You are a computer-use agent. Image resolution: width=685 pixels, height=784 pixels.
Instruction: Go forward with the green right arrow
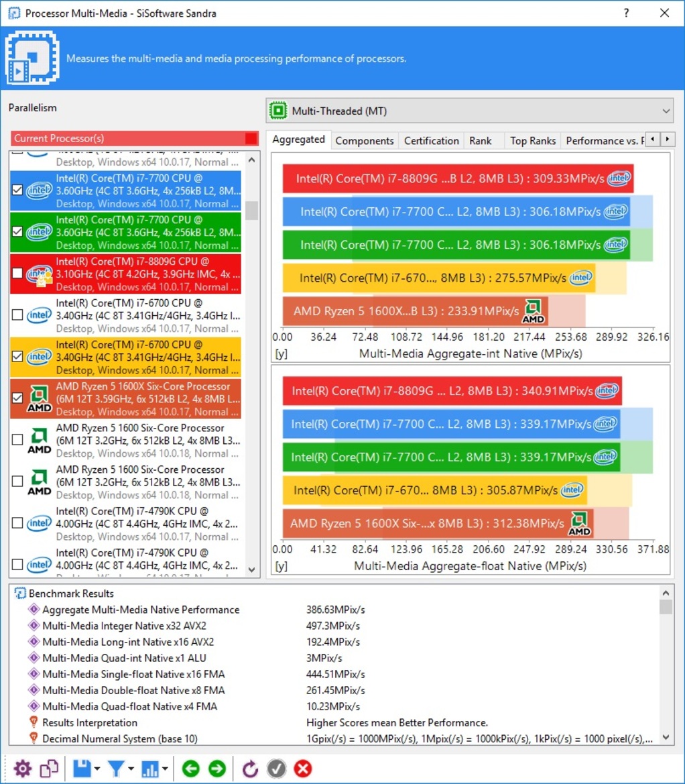coord(217,769)
